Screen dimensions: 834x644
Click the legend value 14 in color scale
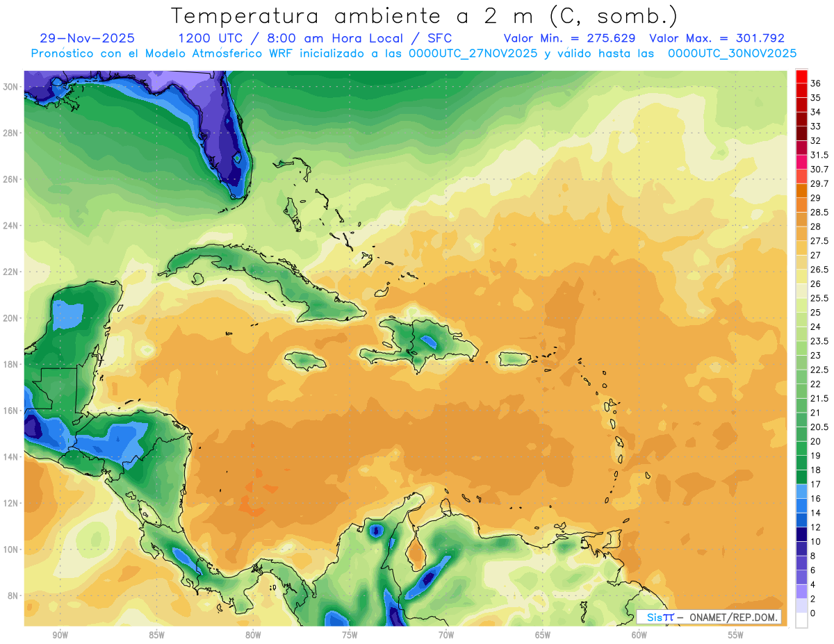click(x=815, y=513)
